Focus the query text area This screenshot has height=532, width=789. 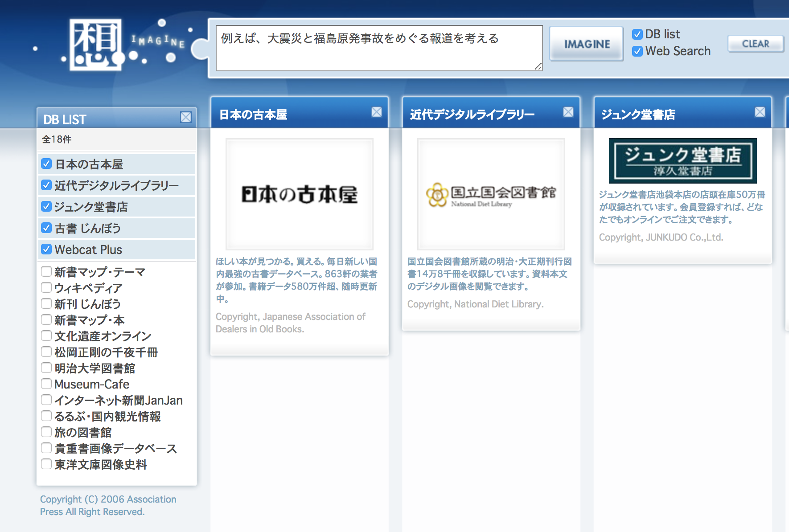[x=379, y=48]
